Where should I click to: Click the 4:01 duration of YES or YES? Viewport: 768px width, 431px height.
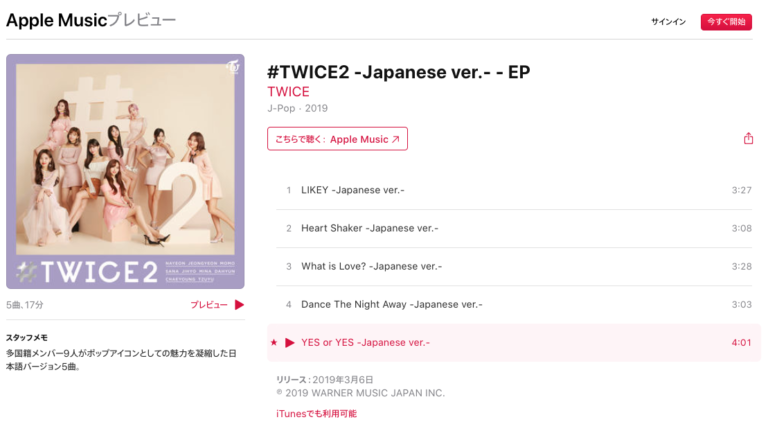741,342
